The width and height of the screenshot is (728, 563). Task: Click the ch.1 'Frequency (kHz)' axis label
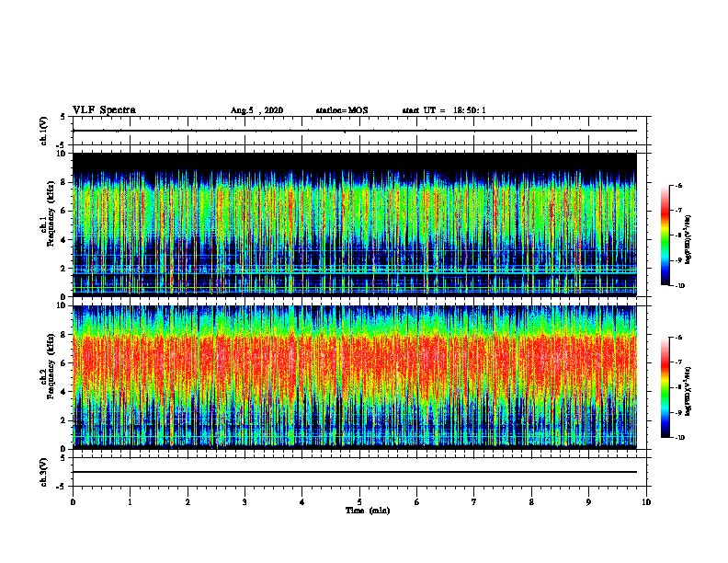(51, 213)
